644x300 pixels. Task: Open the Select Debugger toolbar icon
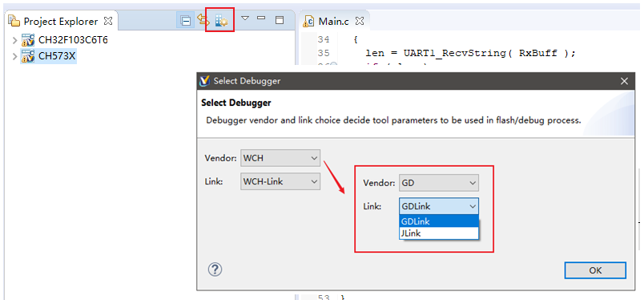(x=220, y=20)
